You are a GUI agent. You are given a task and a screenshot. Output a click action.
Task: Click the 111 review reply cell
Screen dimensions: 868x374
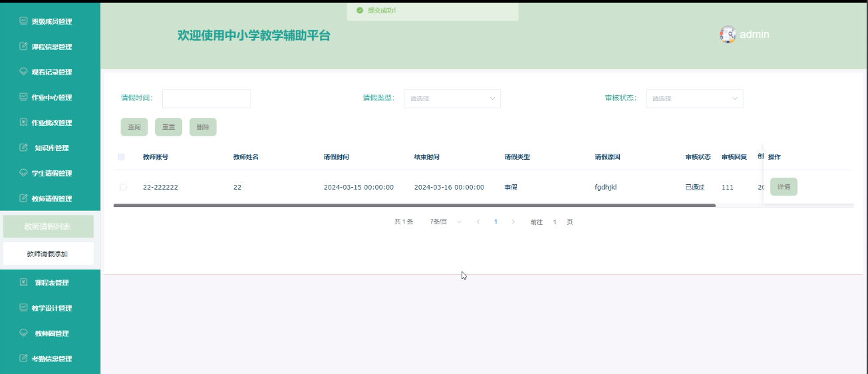click(x=728, y=187)
